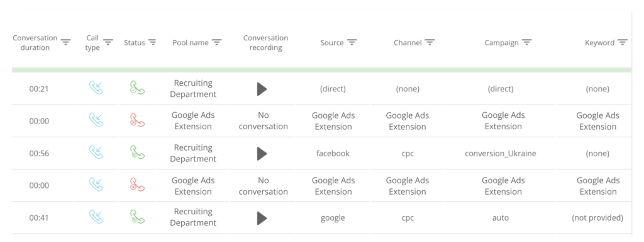Click the (not provided) keyword cell
Screen dimensions: 644x242
tap(597, 217)
